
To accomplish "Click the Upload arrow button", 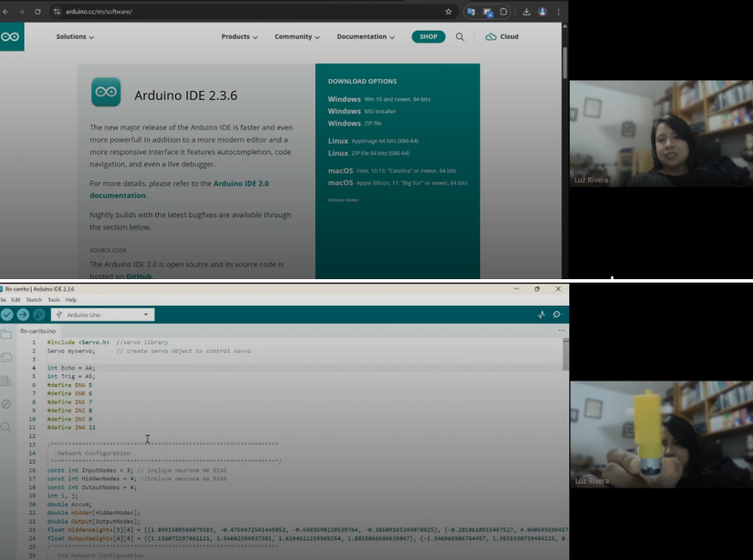I will click(x=23, y=314).
